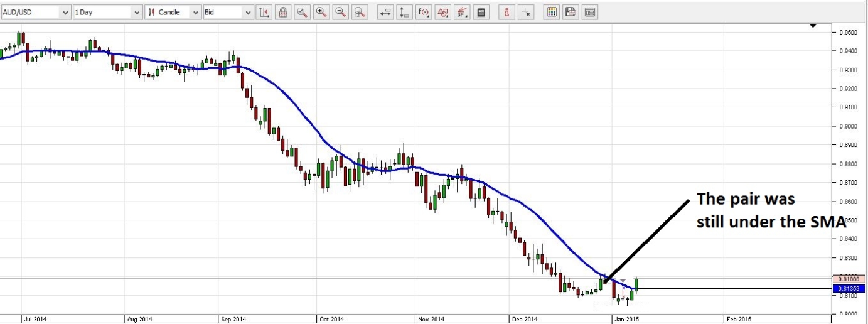Image resolution: width=868 pixels, height=324 pixels.
Task: Select the crosshair cursor icon
Action: (526, 12)
